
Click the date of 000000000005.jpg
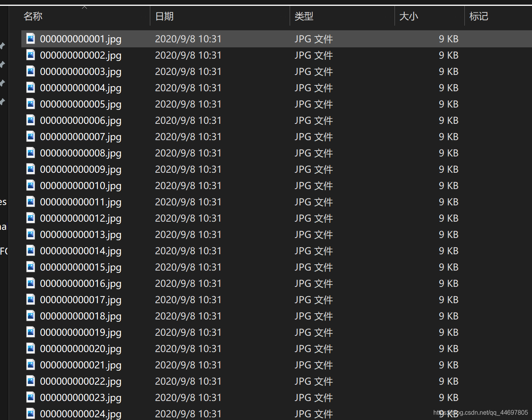point(188,104)
